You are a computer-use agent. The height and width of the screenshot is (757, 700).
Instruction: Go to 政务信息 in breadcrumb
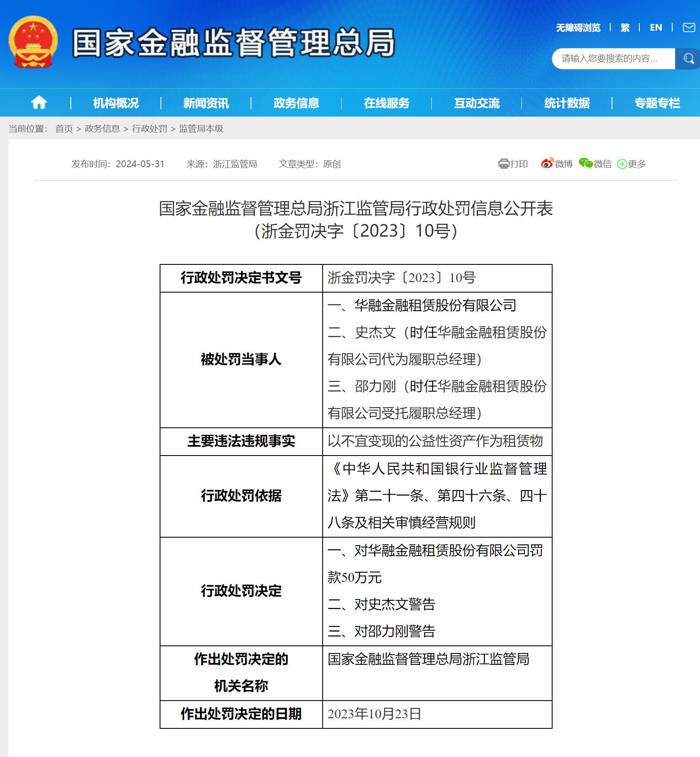click(102, 128)
